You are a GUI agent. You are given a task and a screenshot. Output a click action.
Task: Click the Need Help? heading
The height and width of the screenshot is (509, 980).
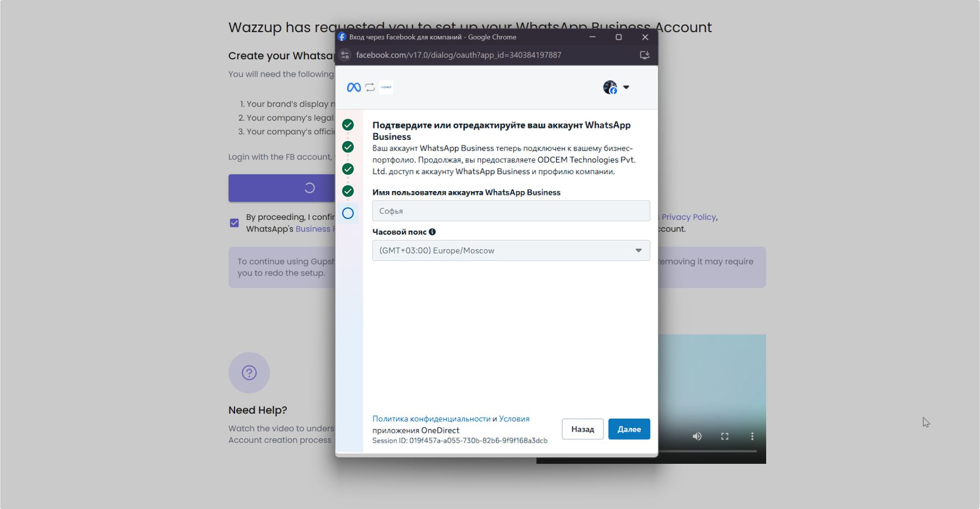257,410
